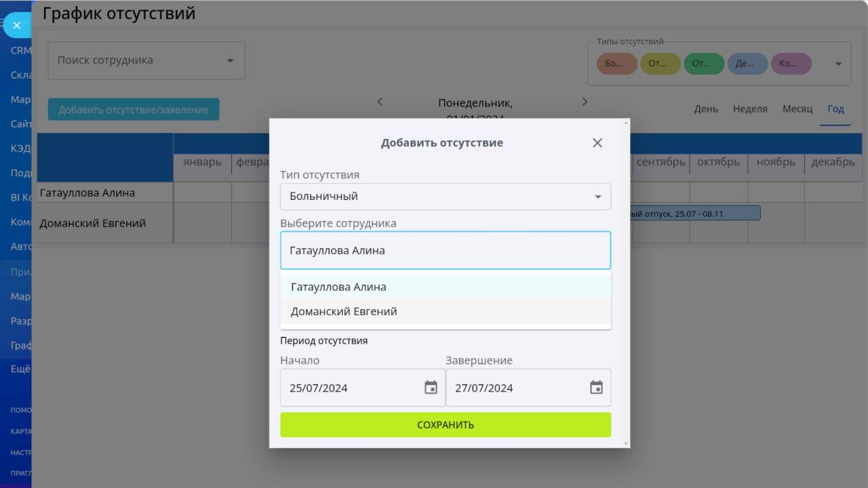The width and height of the screenshot is (868, 488).
Task: Open the CRM item in the left sidebar
Action: (x=21, y=50)
